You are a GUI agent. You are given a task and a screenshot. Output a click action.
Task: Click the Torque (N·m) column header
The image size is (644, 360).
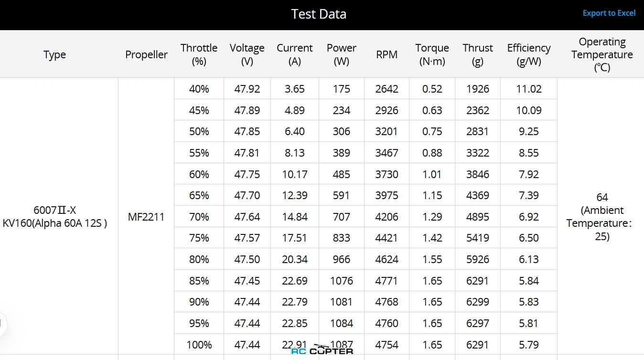point(432,54)
